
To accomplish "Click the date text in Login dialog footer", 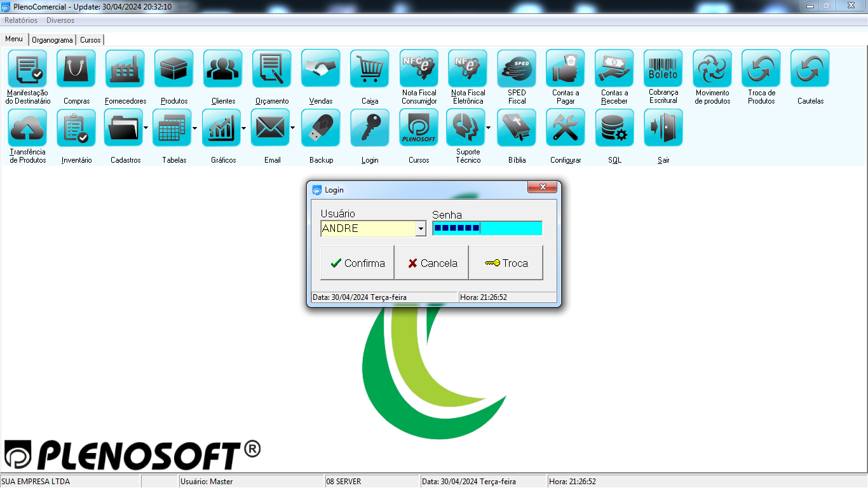I will coord(360,297).
